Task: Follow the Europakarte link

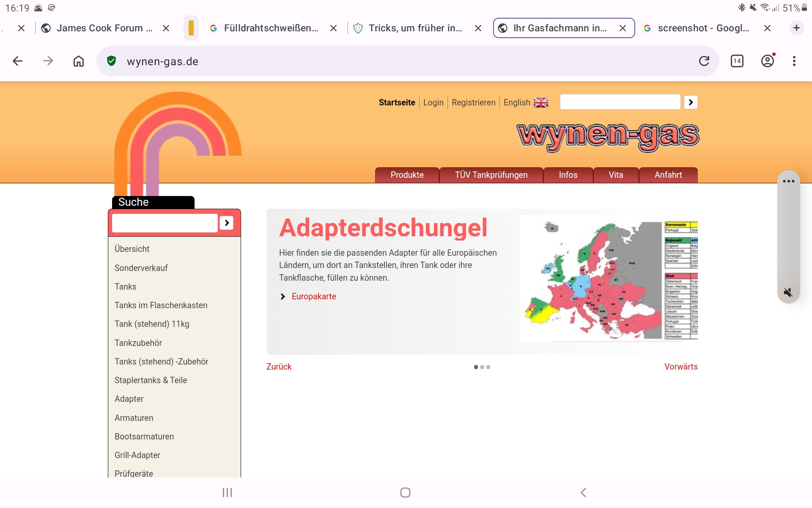Action: 313,296
